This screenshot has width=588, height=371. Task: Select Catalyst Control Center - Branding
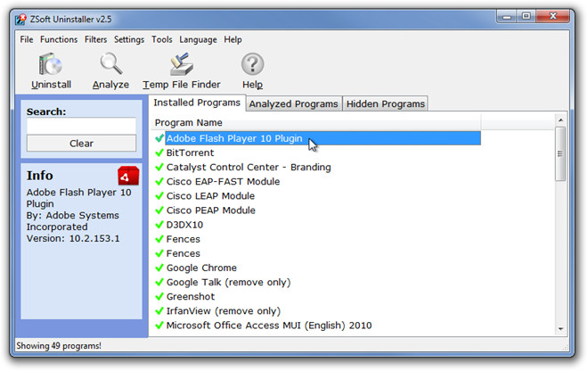coord(249,167)
